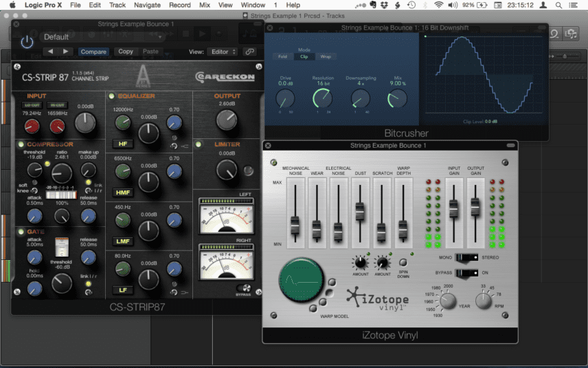The height and width of the screenshot is (368, 588).
Task: Click the HI CUT filter button
Action: pos(58,105)
